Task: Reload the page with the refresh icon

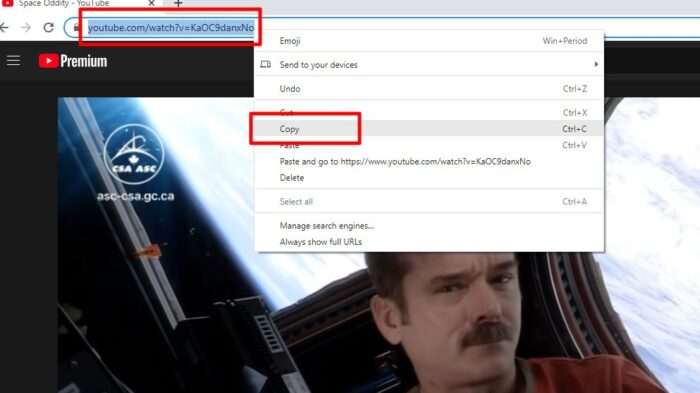Action: [x=48, y=28]
